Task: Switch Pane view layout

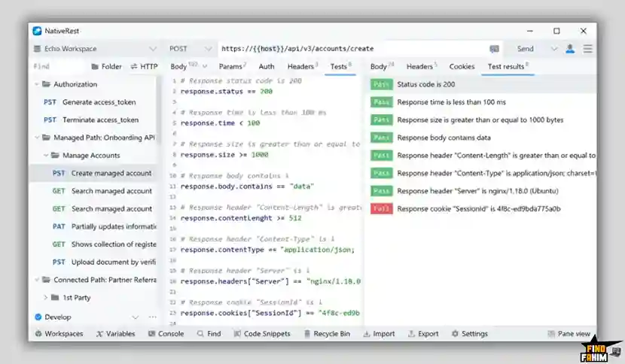Action: 569,334
